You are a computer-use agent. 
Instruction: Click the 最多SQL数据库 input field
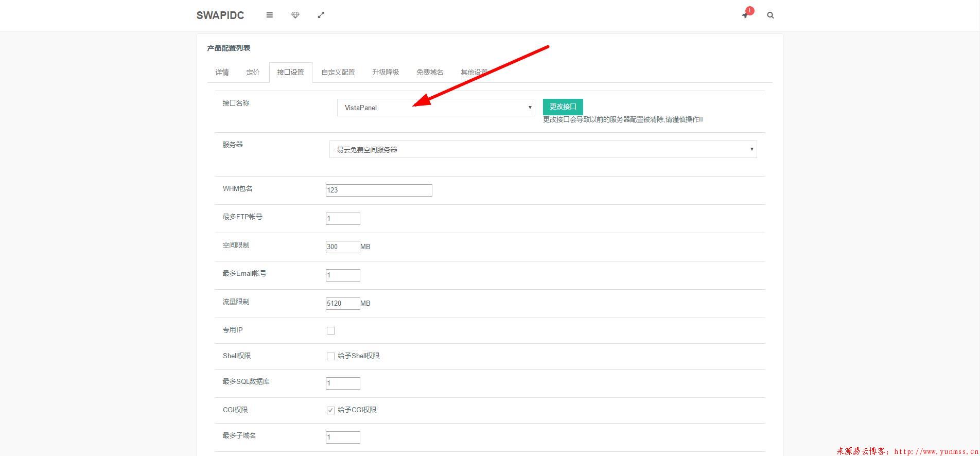pos(343,383)
